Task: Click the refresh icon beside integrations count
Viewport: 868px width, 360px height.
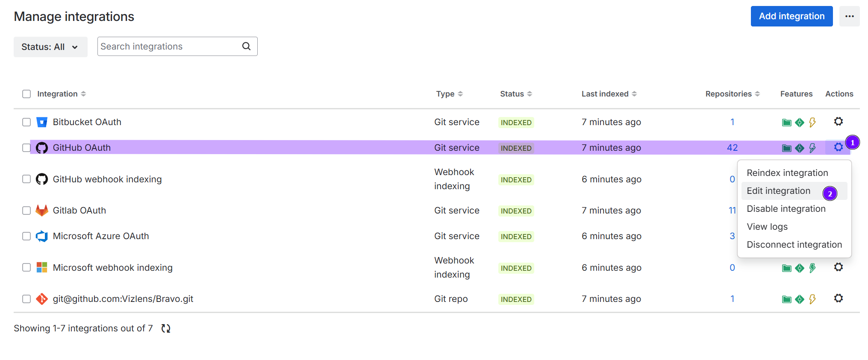Action: click(166, 328)
